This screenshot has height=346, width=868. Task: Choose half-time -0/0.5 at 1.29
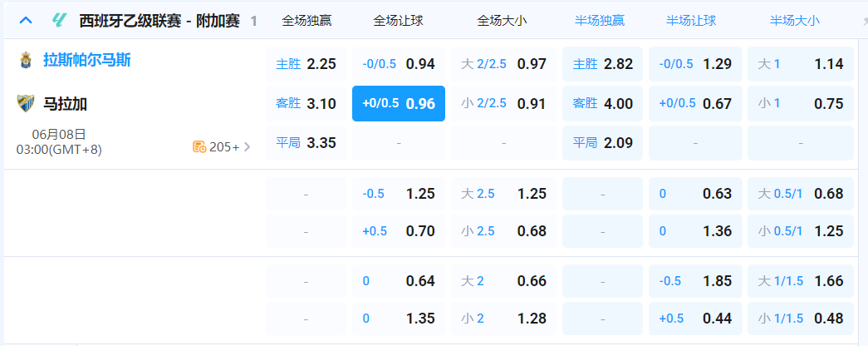[695, 64]
